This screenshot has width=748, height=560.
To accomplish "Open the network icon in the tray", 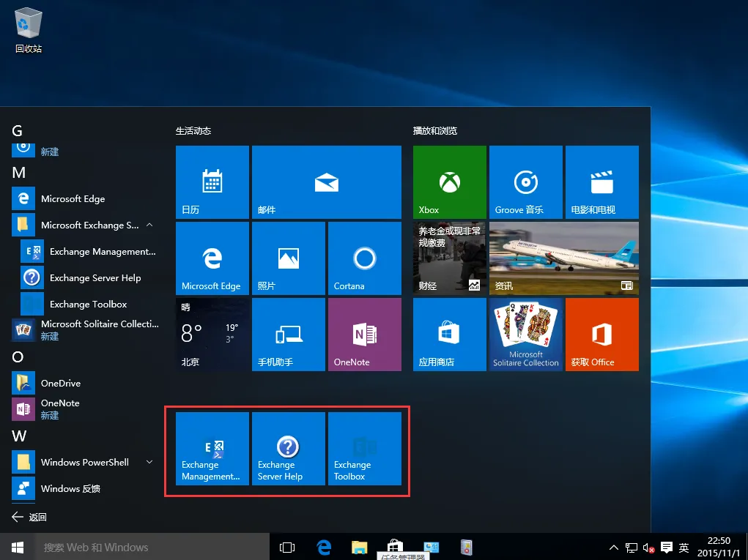I will click(632, 548).
